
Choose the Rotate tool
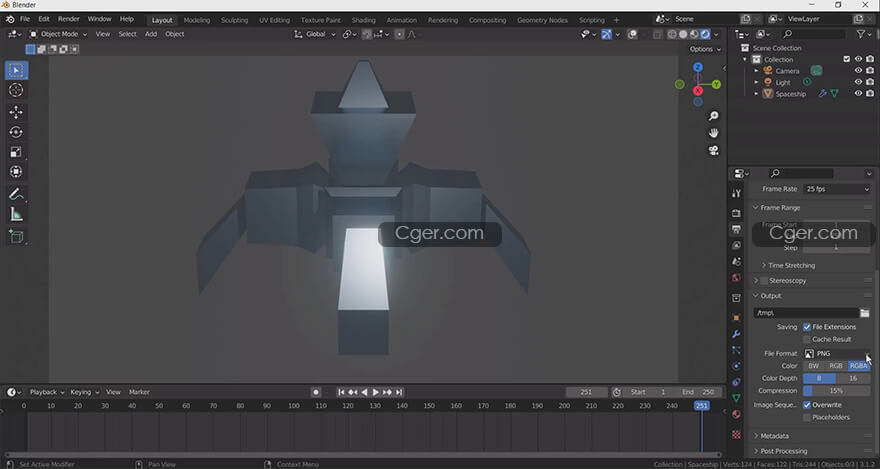coord(16,132)
